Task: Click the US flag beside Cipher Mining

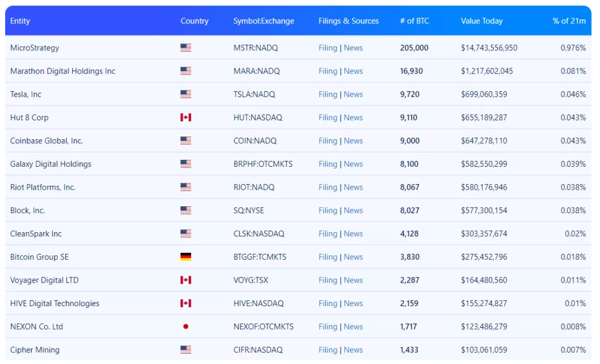Action: click(x=185, y=350)
